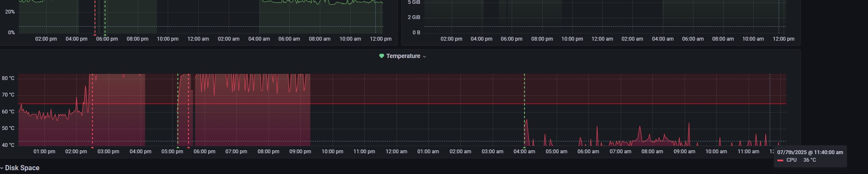Click the 50 °C axis label

[8, 128]
